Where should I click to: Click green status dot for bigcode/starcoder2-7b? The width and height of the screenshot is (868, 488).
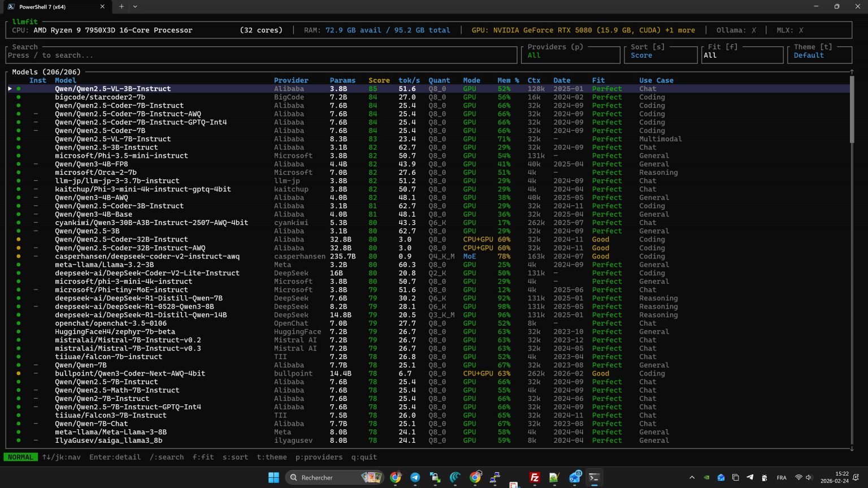point(19,97)
